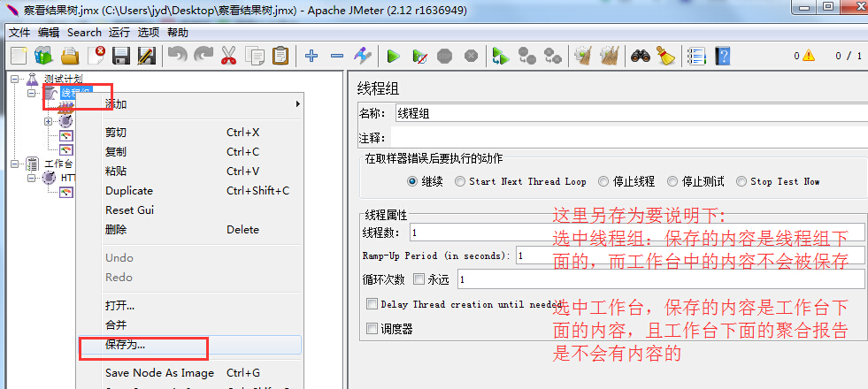Click the blue plus Expand All icon

(x=311, y=56)
